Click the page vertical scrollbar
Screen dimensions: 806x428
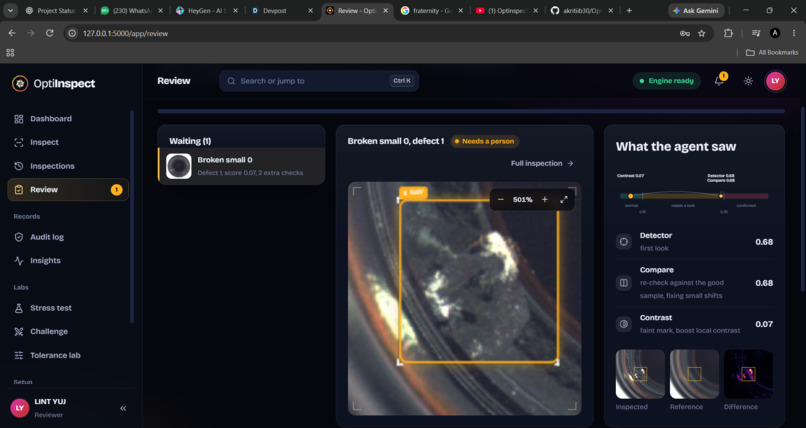[x=802, y=198]
